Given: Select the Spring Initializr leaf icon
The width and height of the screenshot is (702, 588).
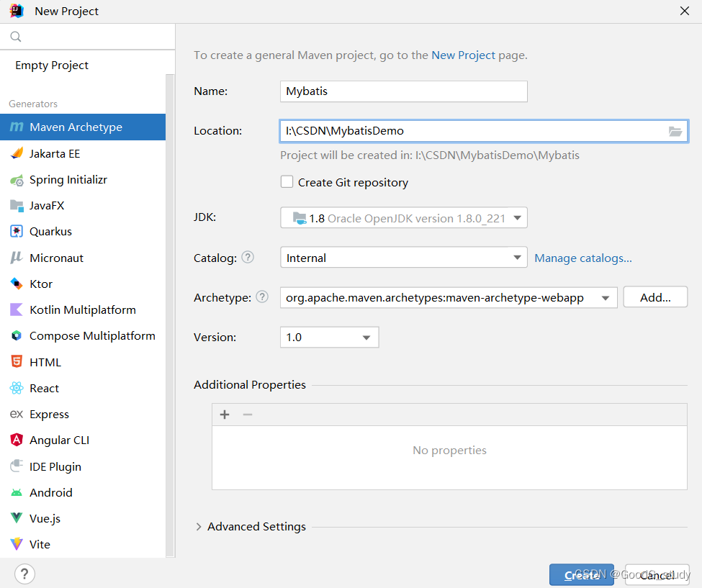Looking at the screenshot, I should pyautogui.click(x=17, y=180).
